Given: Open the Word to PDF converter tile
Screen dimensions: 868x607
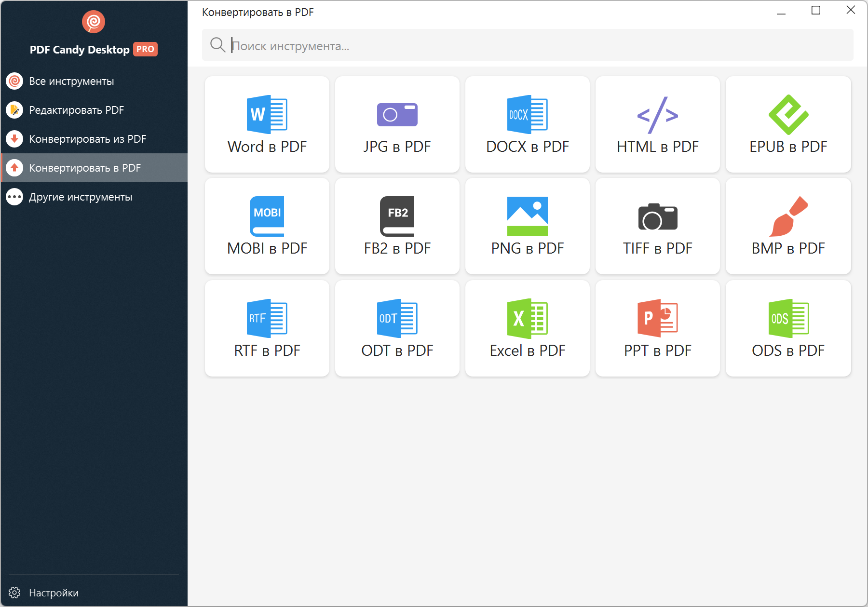Looking at the screenshot, I should click(267, 124).
